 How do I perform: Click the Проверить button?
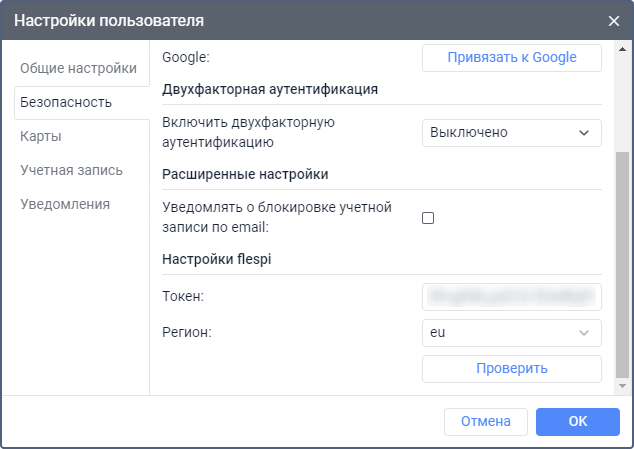tap(511, 368)
